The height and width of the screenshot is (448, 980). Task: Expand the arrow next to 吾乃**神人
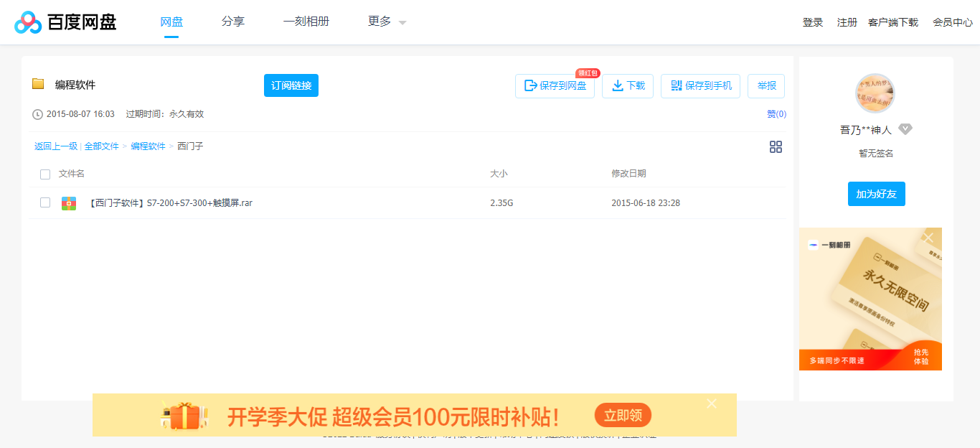905,129
